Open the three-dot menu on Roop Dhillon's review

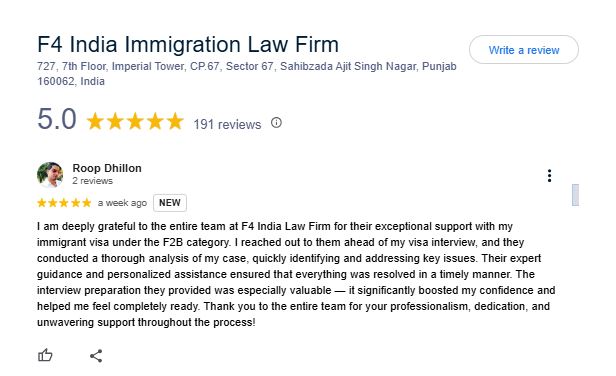point(549,176)
